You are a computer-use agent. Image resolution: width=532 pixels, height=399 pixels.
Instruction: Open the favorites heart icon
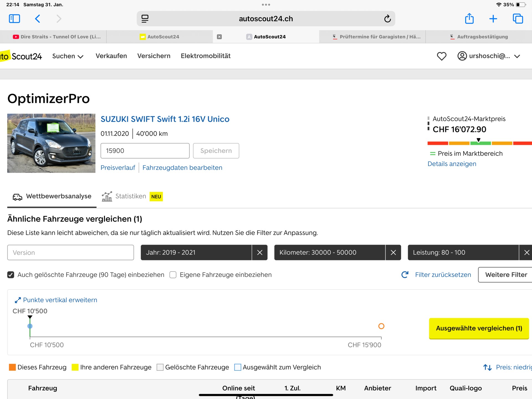[x=442, y=56]
